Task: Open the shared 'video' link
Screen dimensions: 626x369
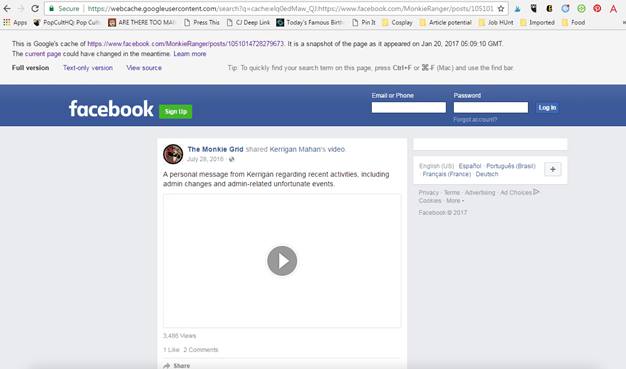Action: pos(336,149)
